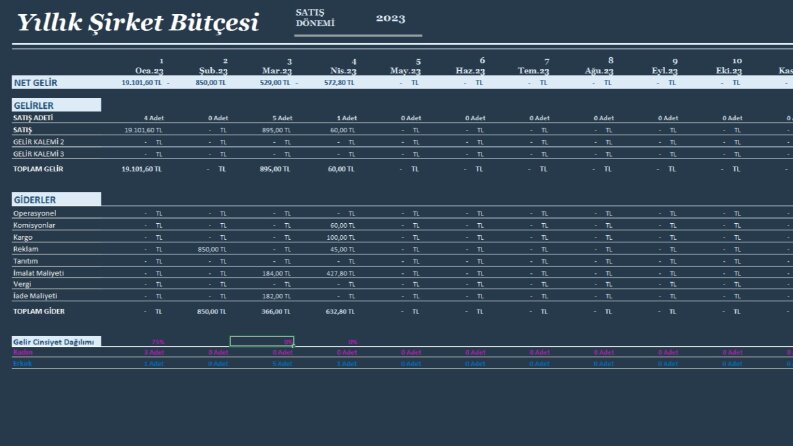
Task: Select TOPLAM GİDER value 632,80 TL for Nis.23
Action: coord(340,311)
